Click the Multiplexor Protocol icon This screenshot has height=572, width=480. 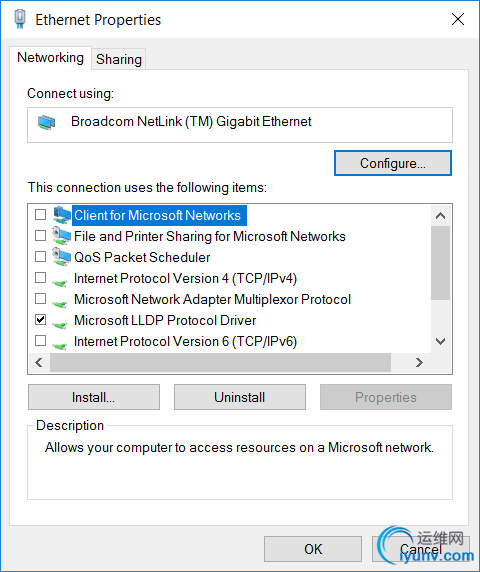(59, 303)
